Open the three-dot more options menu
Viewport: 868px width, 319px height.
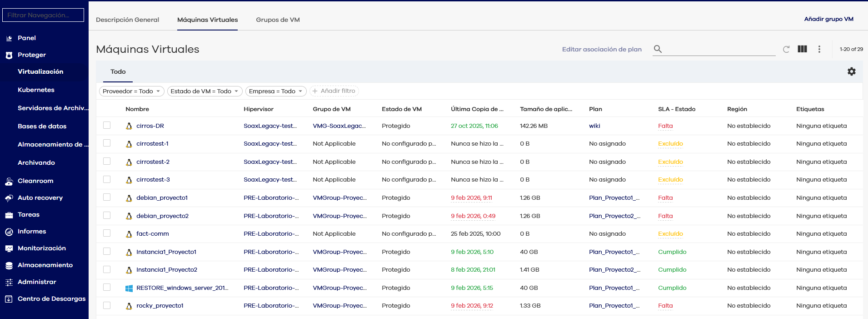click(819, 49)
